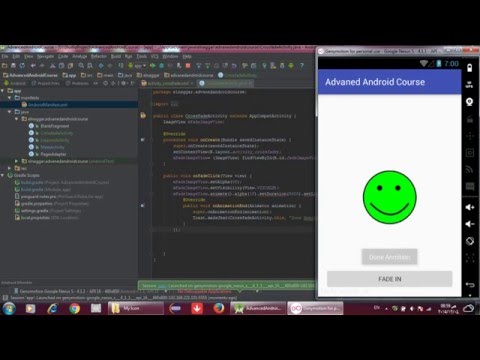Click the Genymotion rotate screen icon
Viewport: 480px width, 360px height.
point(470,241)
